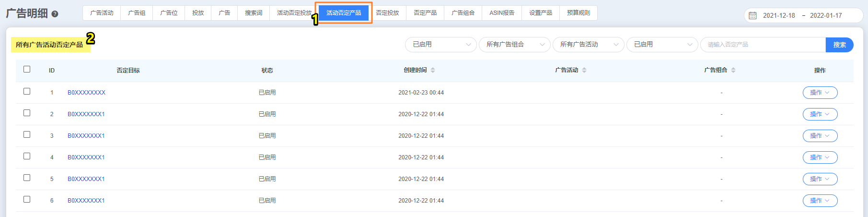Viewport: 868px width, 217px height.
Task: Click the start date 2021-12-18 field
Action: [779, 15]
